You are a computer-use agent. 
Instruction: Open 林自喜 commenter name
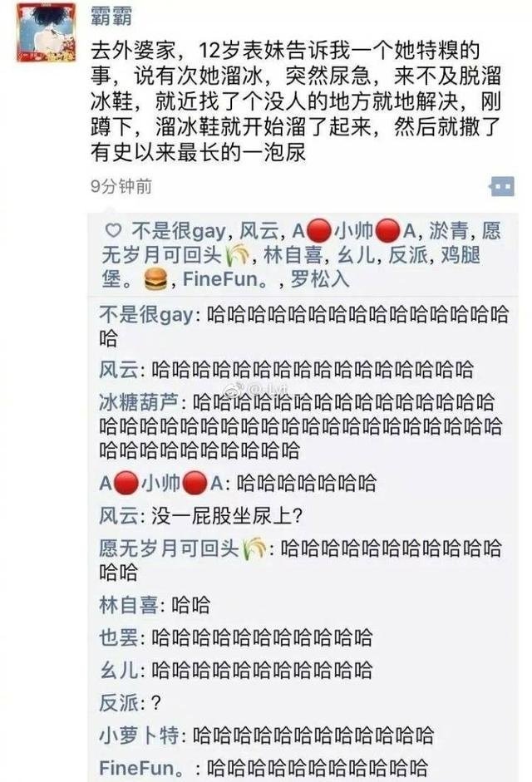point(128,605)
